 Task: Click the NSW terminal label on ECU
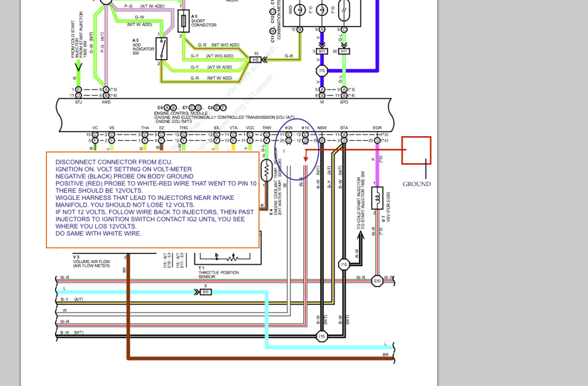tap(322, 128)
